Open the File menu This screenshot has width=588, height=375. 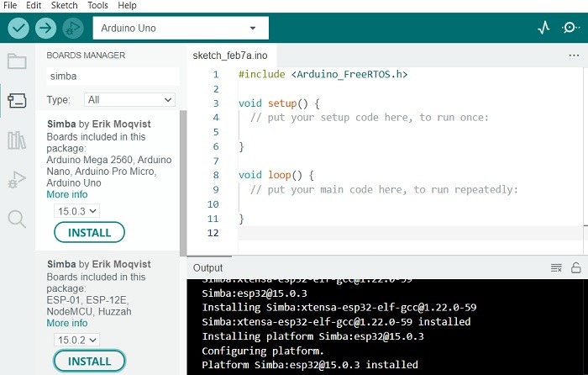pyautogui.click(x=10, y=5)
